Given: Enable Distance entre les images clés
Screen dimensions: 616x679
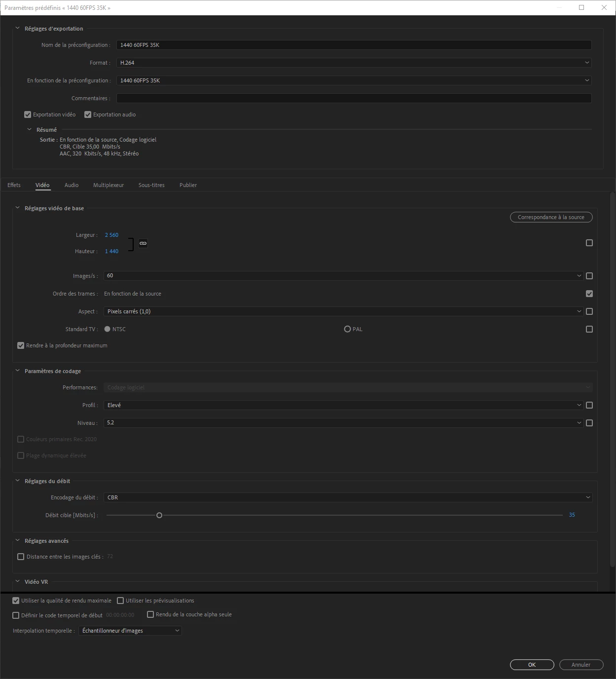Looking at the screenshot, I should pyautogui.click(x=21, y=557).
